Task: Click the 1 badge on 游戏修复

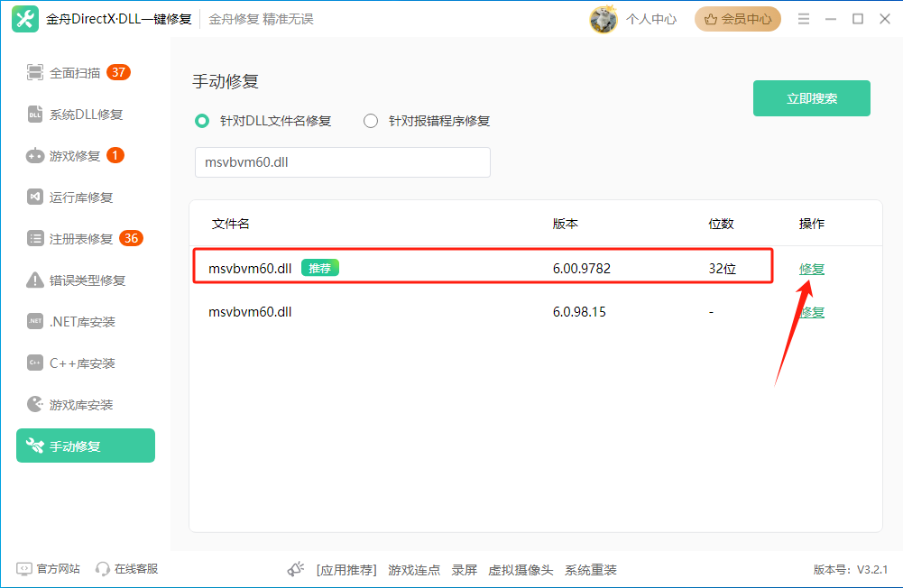Action: (115, 155)
